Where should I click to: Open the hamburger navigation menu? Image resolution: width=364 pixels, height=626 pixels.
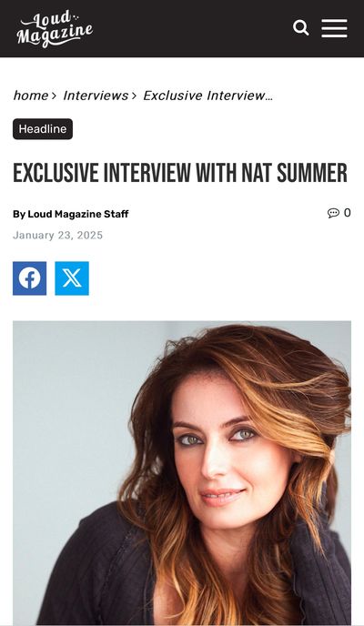(335, 28)
